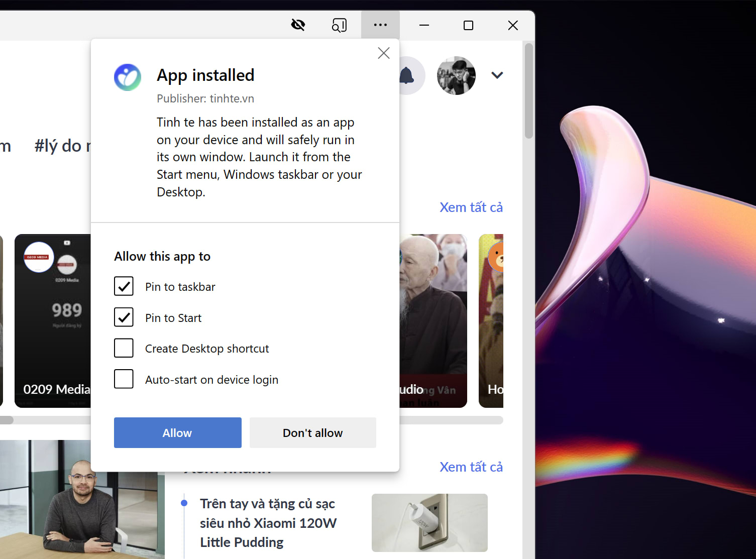The width and height of the screenshot is (756, 559).
Task: Click the tracking prevention eye icon
Action: pyautogui.click(x=298, y=25)
